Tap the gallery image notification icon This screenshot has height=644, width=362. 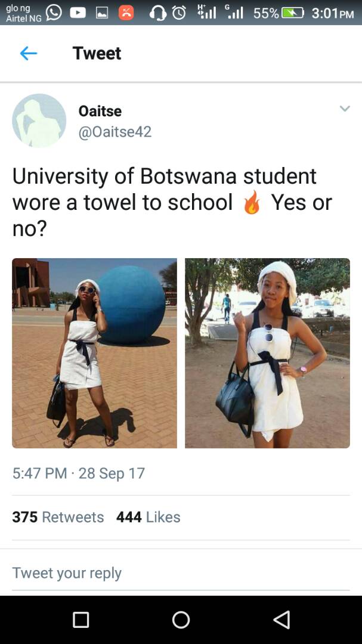[x=102, y=13]
